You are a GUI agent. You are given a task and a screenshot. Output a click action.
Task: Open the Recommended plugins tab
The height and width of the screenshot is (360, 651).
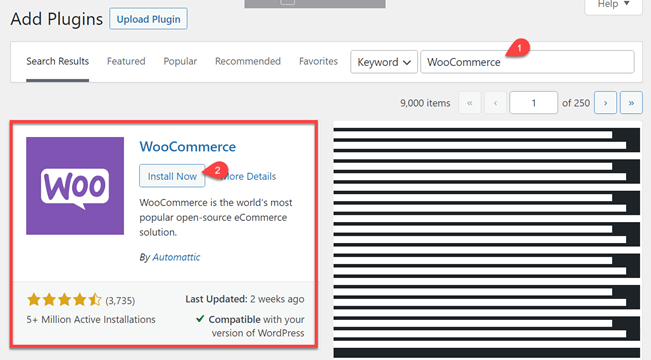(248, 61)
